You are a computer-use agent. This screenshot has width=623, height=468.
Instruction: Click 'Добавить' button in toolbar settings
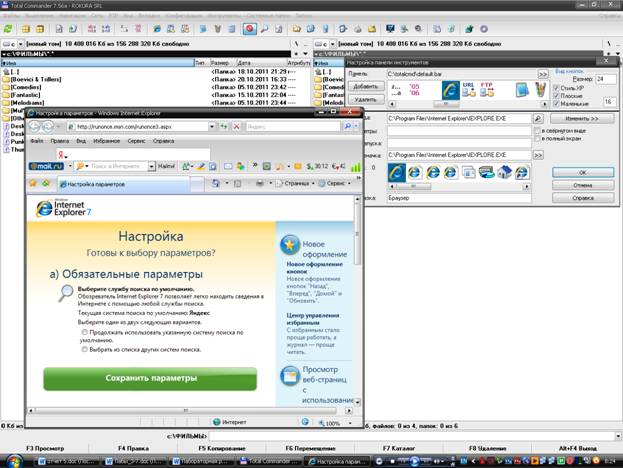click(x=366, y=87)
